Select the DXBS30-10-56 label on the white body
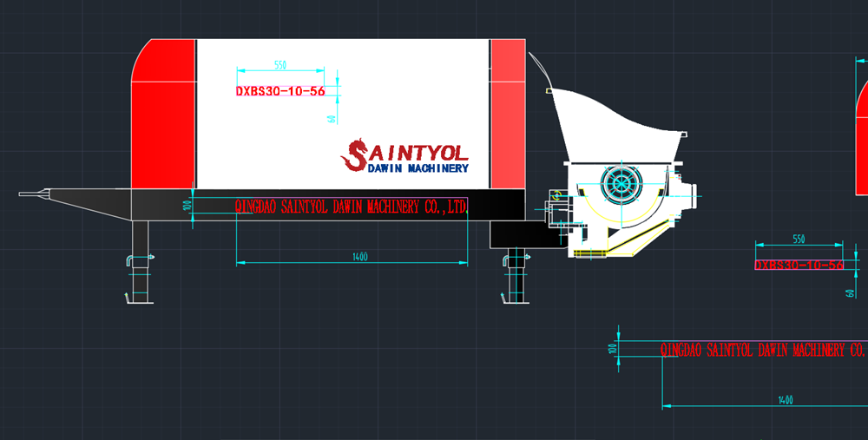This screenshot has width=868, height=440. (x=280, y=91)
